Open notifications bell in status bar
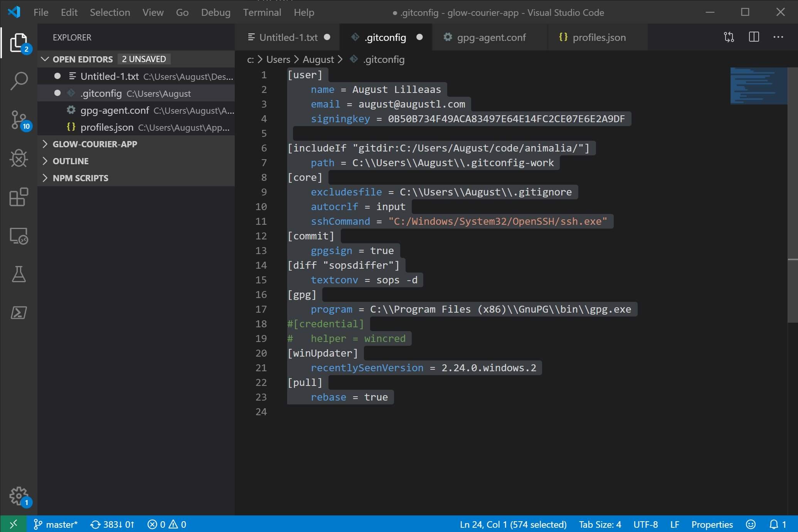This screenshot has width=798, height=532. (x=778, y=524)
